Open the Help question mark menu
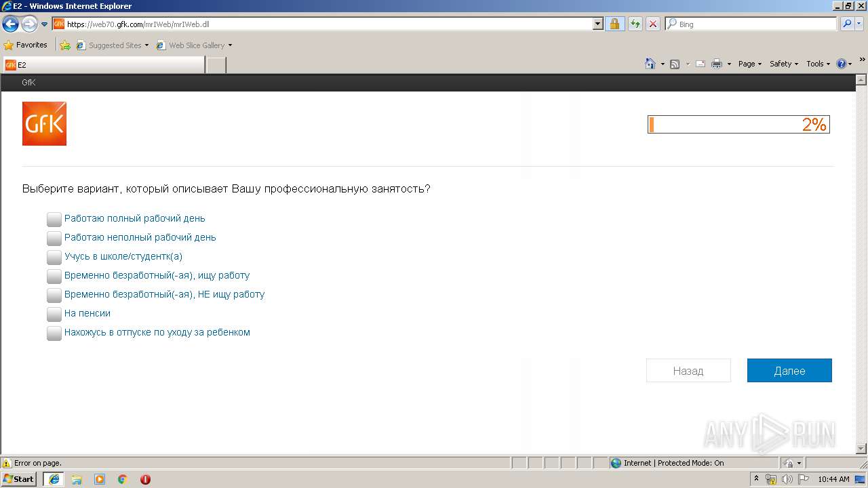868x488 pixels. 844,64
